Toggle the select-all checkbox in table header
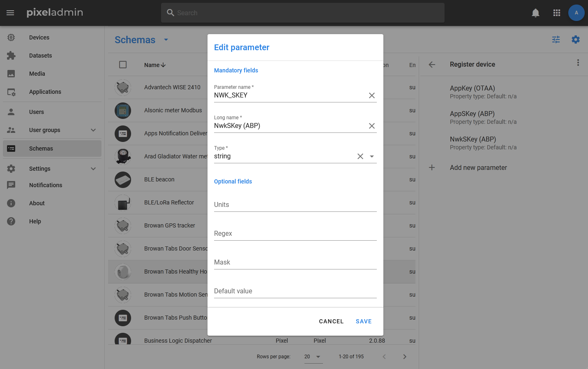 [123, 65]
